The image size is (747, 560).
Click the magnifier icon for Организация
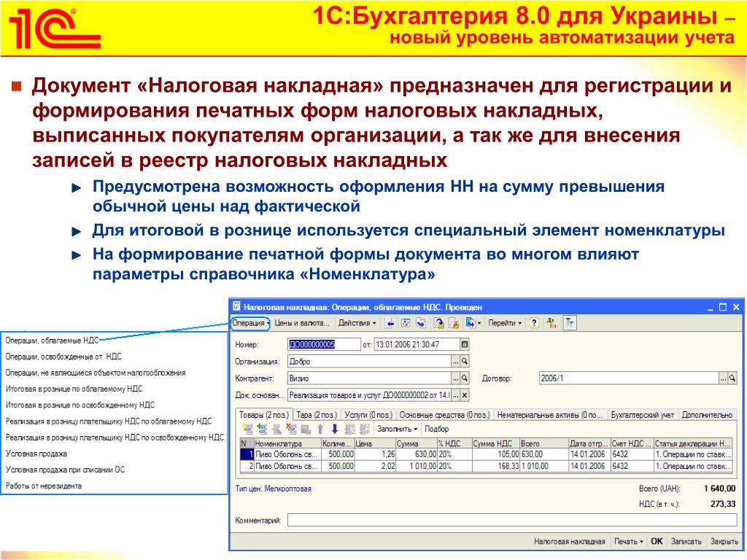pyautogui.click(x=465, y=362)
